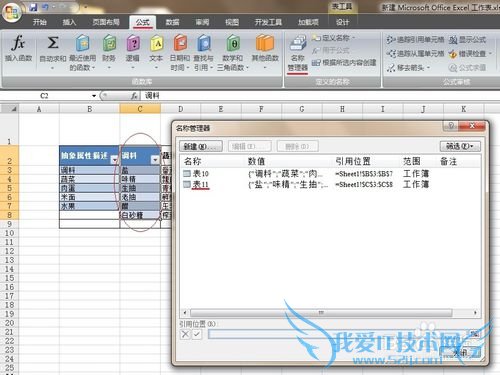Open the Filter dropdown in Name Manager

coord(460,146)
